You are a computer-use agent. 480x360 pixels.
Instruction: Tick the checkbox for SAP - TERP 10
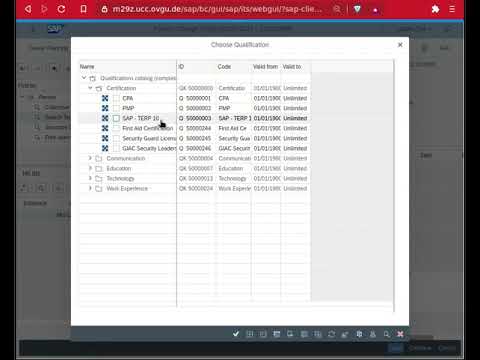coord(116,118)
